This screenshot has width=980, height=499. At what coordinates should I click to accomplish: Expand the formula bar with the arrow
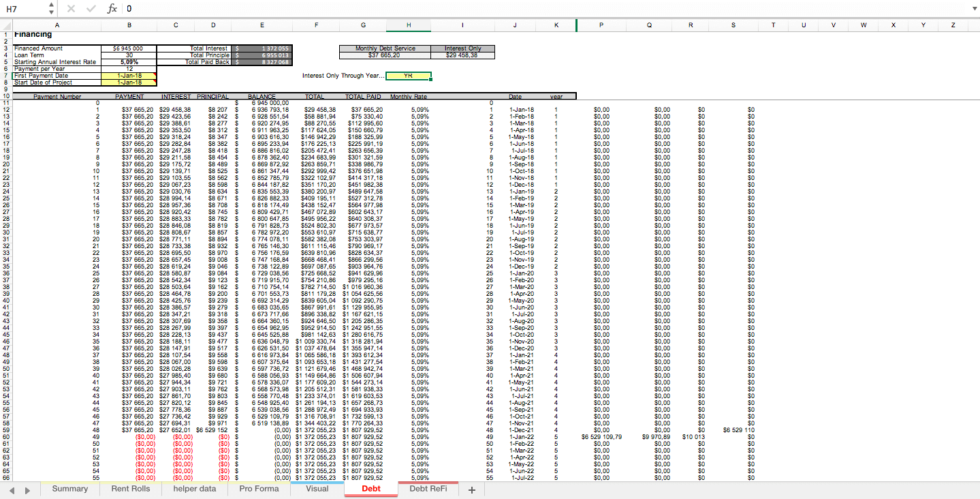(973, 8)
